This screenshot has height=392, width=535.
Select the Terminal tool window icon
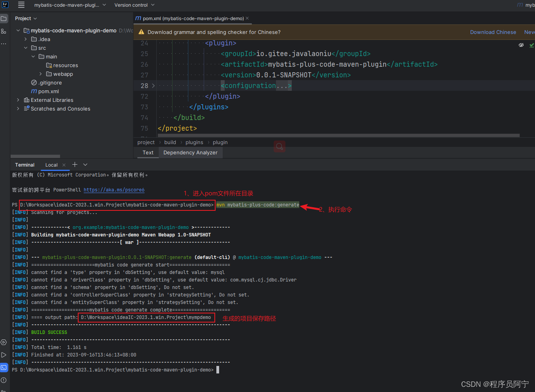click(x=4, y=368)
